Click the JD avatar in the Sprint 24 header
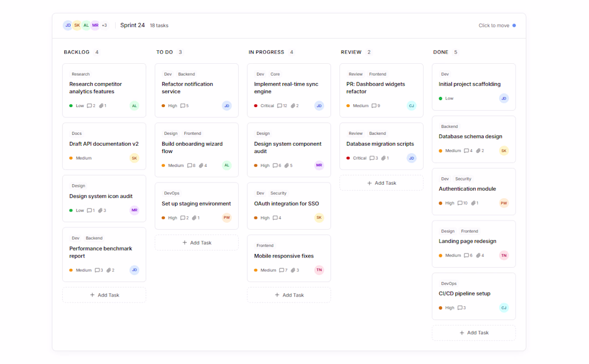The height and width of the screenshot is (364, 589). click(x=67, y=25)
